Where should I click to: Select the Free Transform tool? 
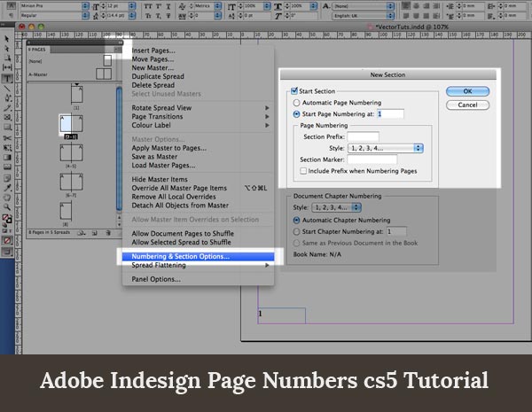(7, 148)
